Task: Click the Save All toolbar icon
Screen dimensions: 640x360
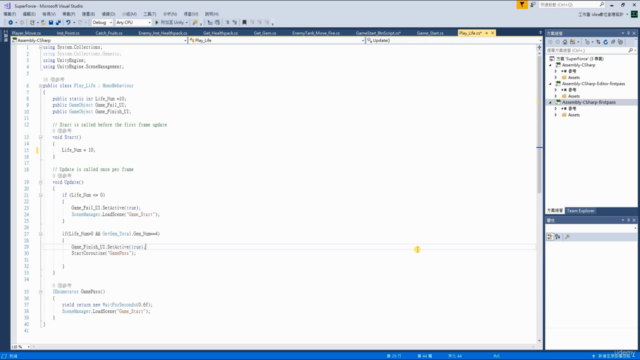Action: (58, 22)
